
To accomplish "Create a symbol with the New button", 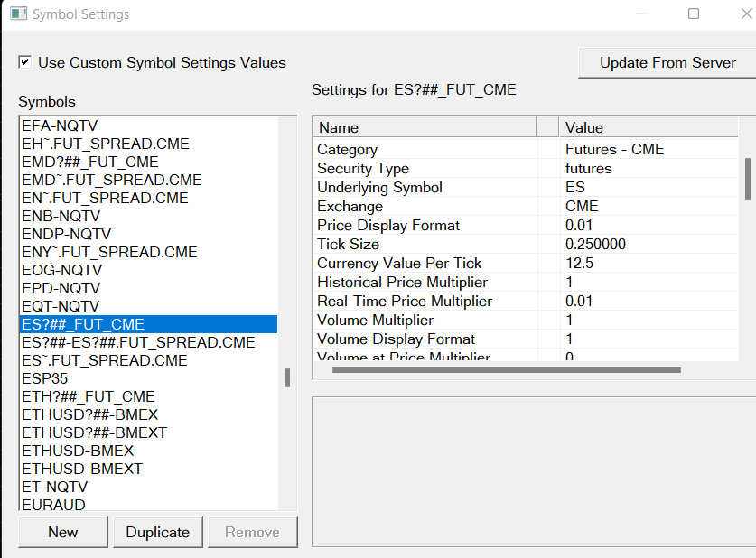I will coord(63,532).
